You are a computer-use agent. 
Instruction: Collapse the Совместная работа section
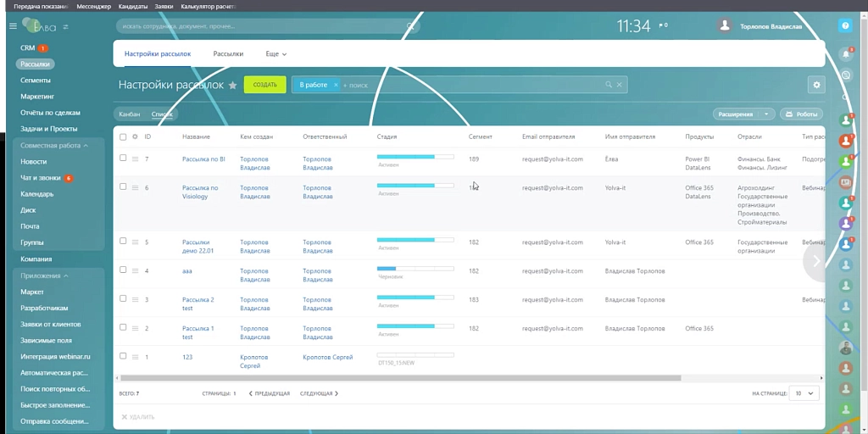[x=54, y=146]
